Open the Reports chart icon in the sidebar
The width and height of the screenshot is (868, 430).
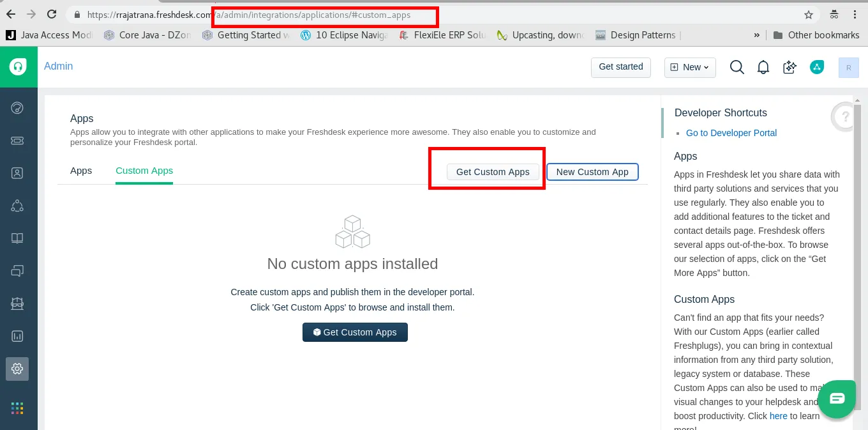[17, 336]
